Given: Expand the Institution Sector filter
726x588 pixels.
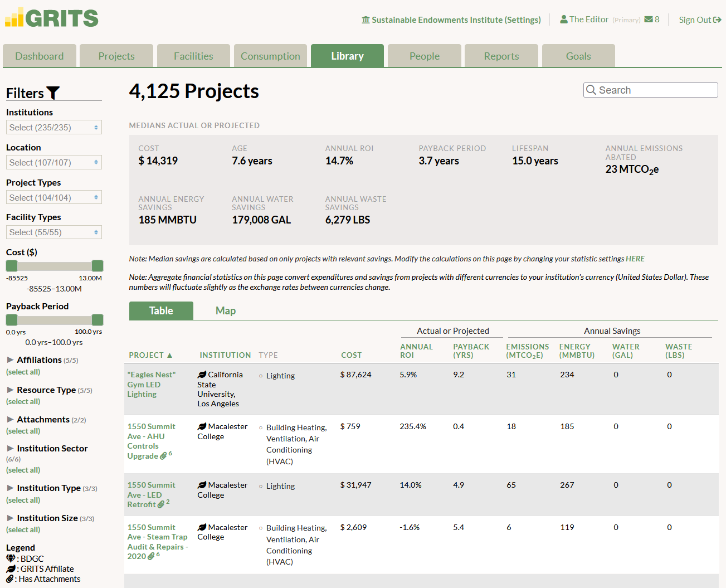Looking at the screenshot, I should click(x=10, y=449).
